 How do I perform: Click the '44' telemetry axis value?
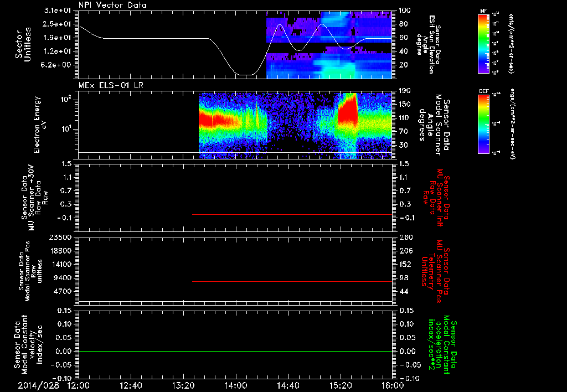(x=403, y=291)
